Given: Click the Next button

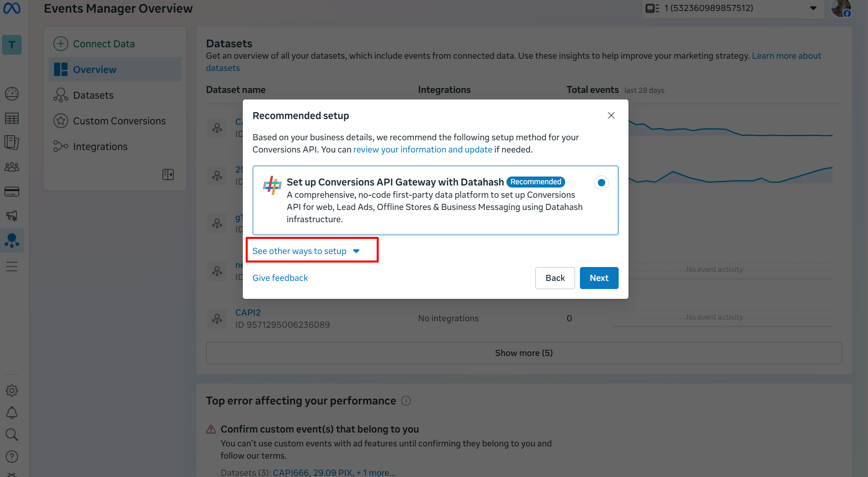Looking at the screenshot, I should (x=599, y=278).
